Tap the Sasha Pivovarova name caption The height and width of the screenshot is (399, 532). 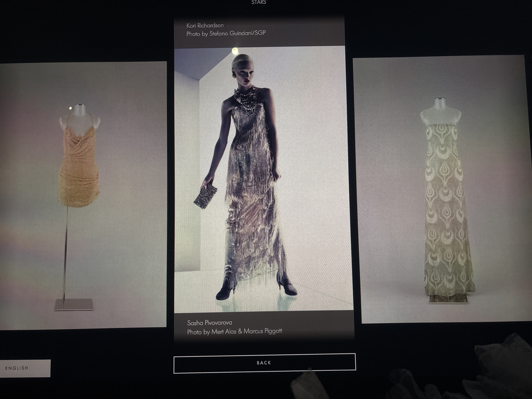click(x=210, y=323)
